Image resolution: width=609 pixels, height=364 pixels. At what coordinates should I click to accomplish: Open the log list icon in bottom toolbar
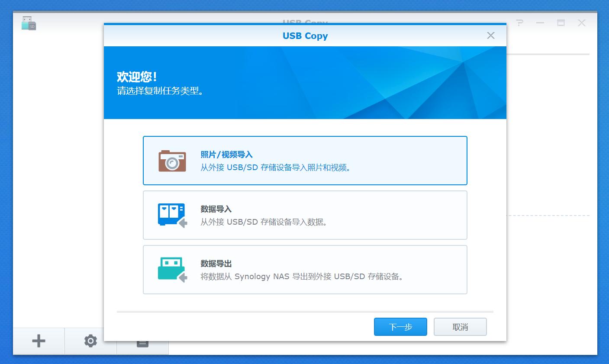coord(142,344)
